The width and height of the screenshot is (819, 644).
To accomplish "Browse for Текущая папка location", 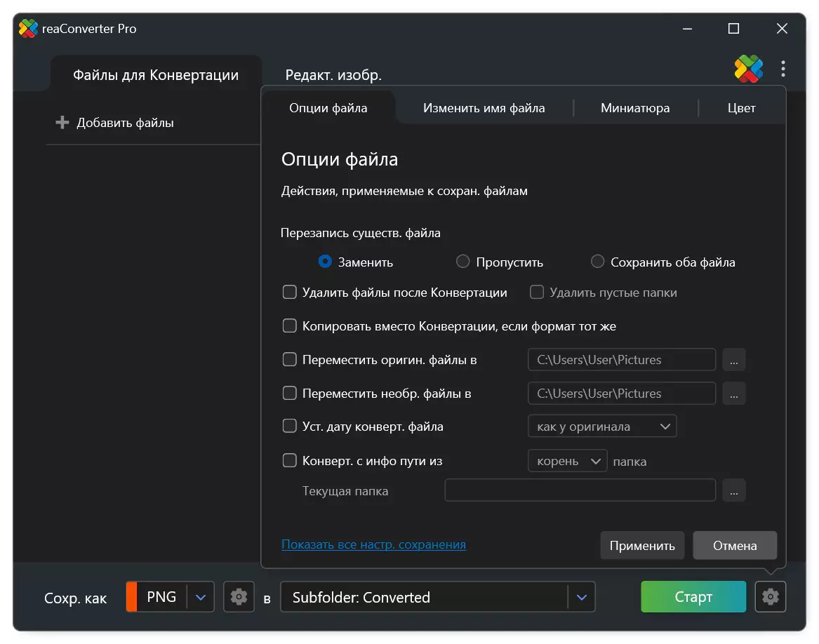I will coord(733,490).
